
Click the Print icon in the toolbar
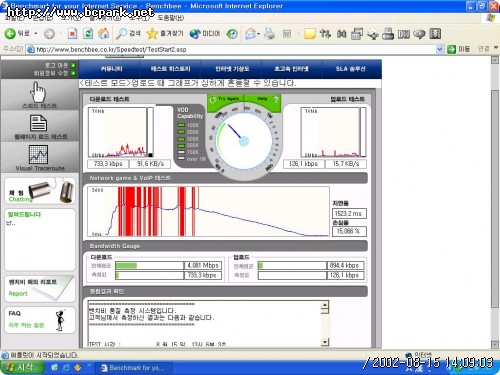point(270,33)
